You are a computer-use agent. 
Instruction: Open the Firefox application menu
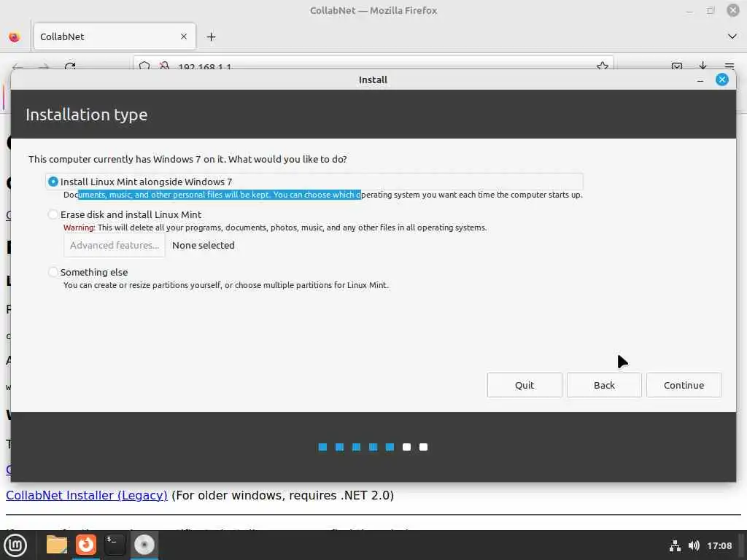729,66
